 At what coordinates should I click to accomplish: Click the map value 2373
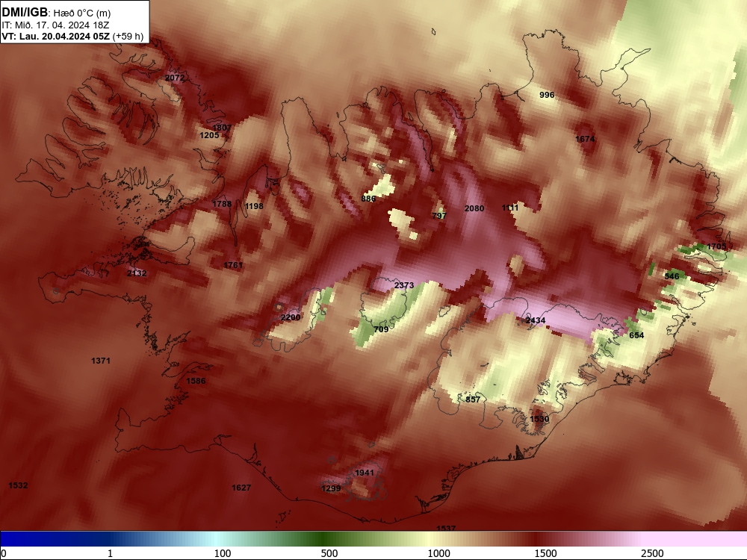point(404,285)
